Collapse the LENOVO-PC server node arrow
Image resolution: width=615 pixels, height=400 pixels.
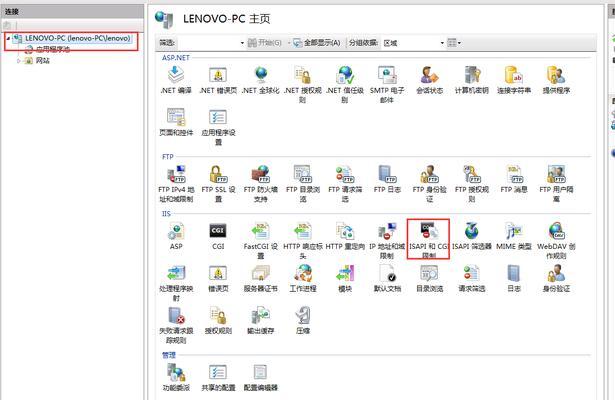coord(8,38)
